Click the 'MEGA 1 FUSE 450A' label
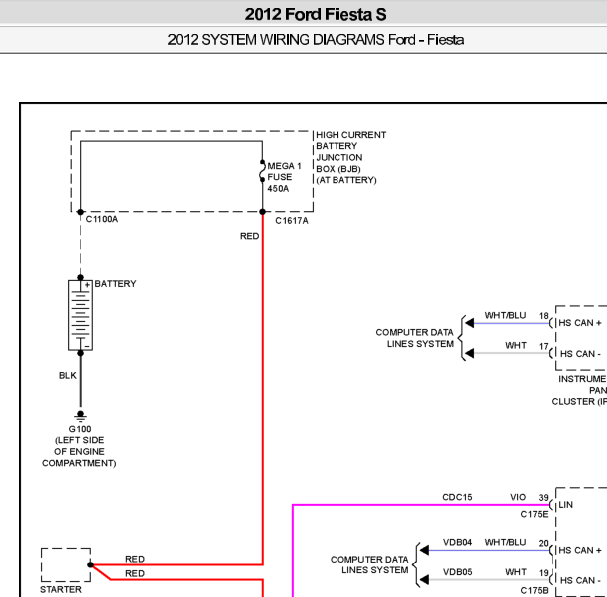 click(x=284, y=177)
